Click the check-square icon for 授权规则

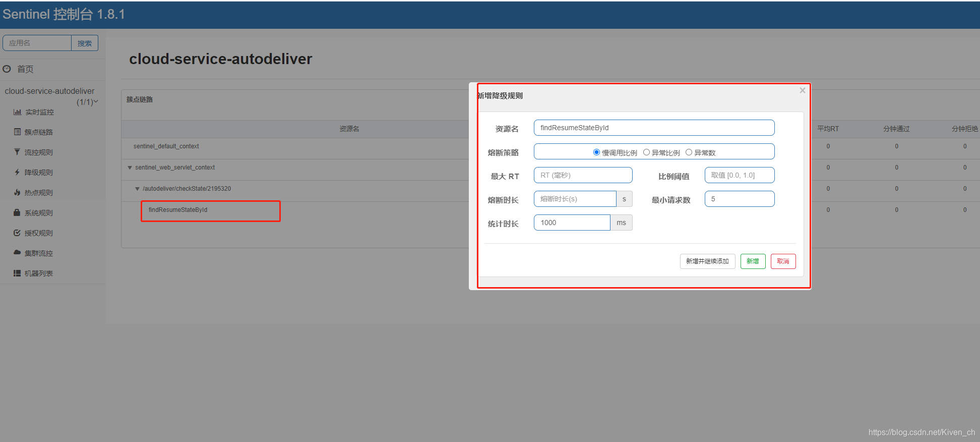coord(17,233)
